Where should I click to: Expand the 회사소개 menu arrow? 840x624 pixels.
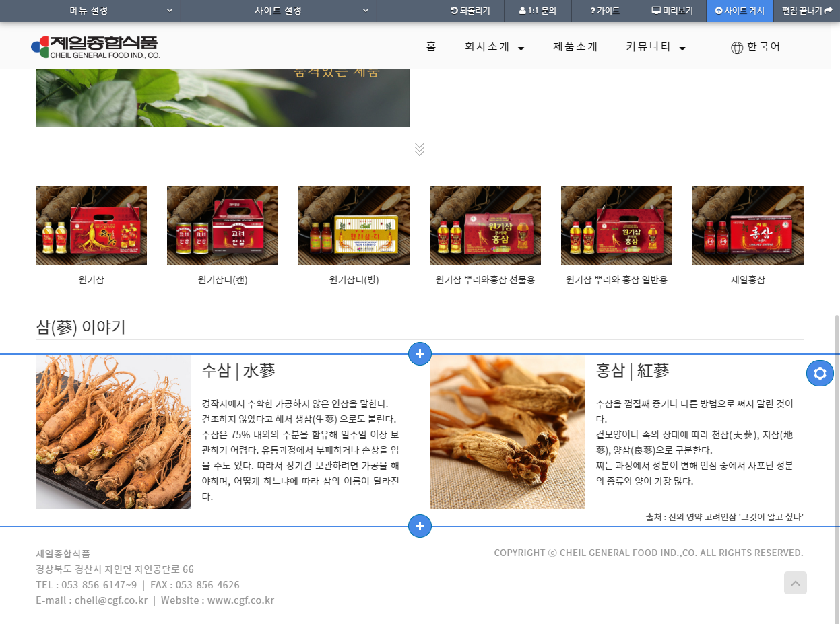click(521, 48)
